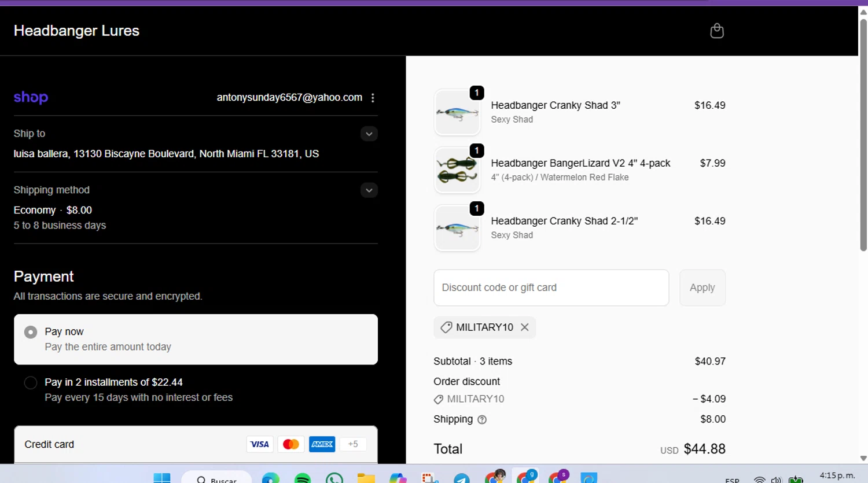Image resolution: width=868 pixels, height=483 pixels.
Task: Select the Pay now option
Action: coord(196,339)
